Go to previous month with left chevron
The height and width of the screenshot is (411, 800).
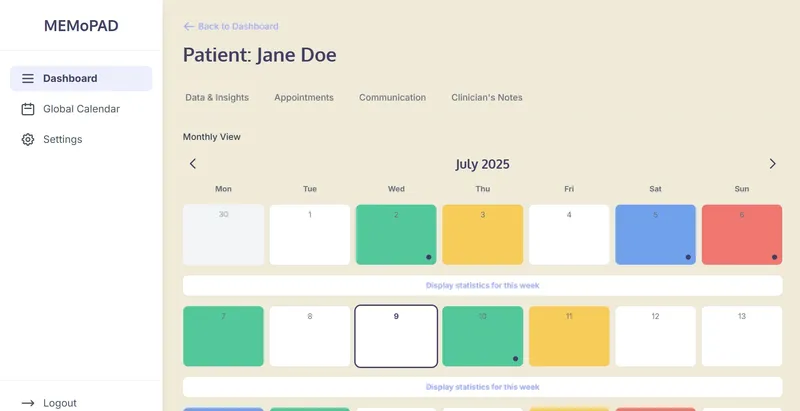(x=193, y=164)
